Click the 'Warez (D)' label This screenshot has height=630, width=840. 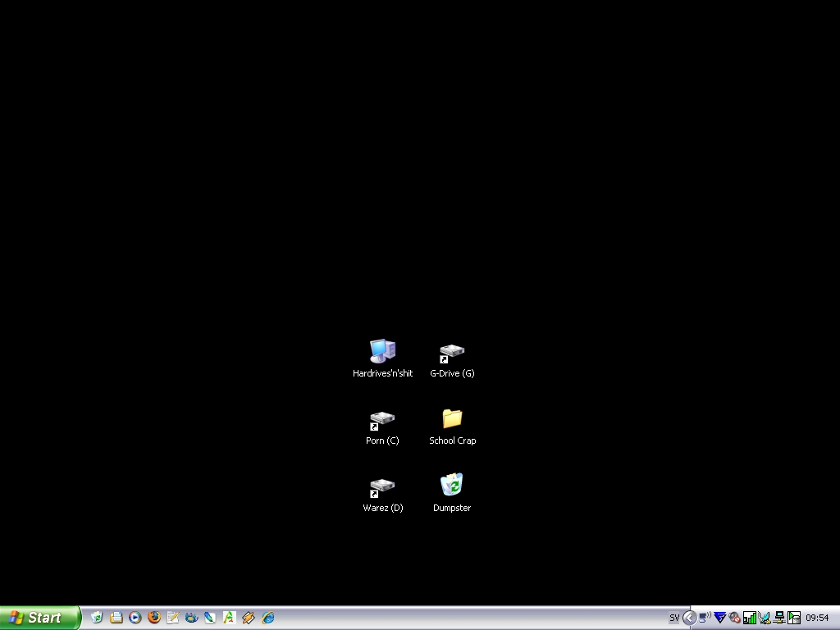382,508
